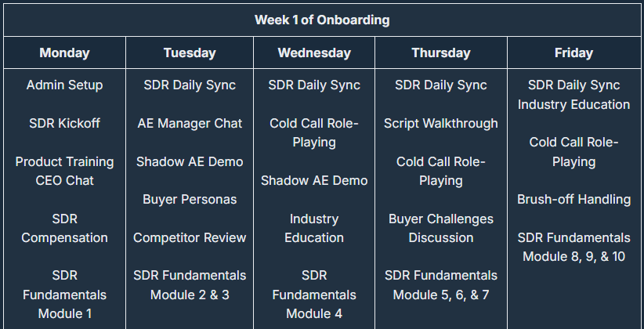Viewport: 644px width, 329px height.
Task: Select the "Script Walkthrough" entry under Thursday
Action: (441, 123)
